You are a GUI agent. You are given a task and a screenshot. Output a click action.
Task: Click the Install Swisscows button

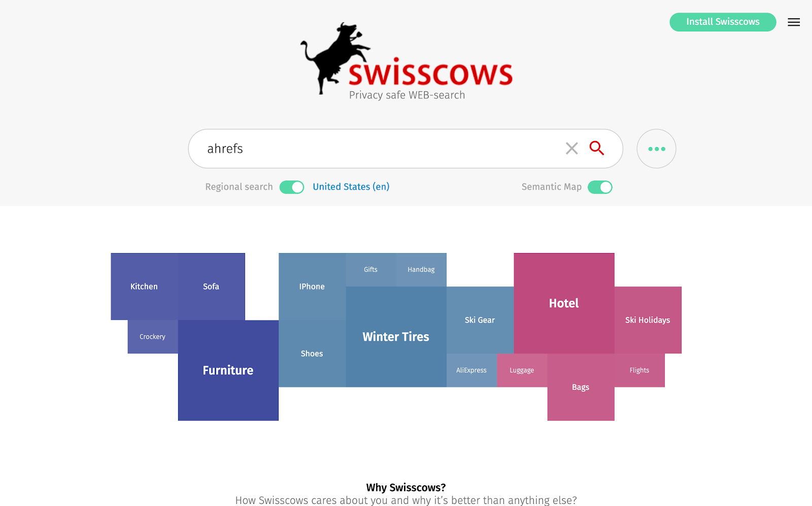coord(723,22)
